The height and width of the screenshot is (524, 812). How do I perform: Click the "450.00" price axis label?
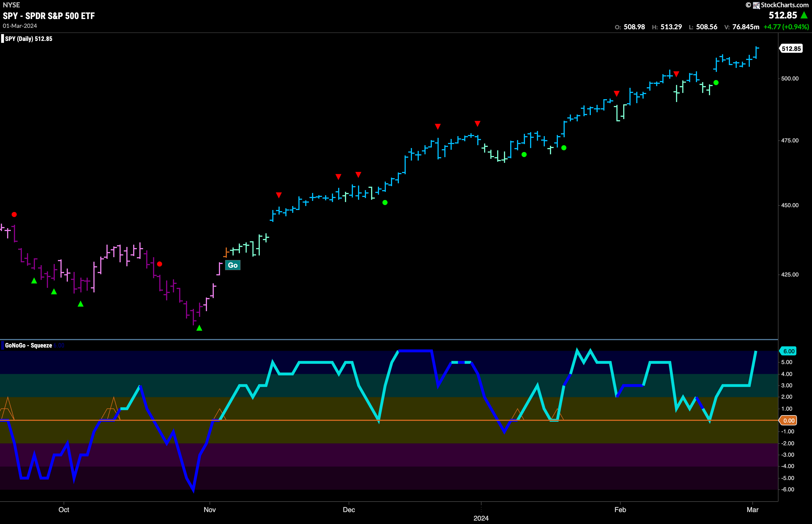[x=790, y=205]
